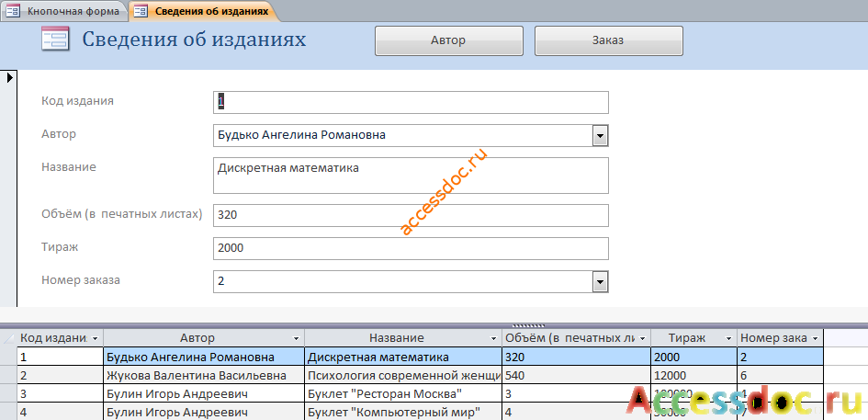868x420 pixels.
Task: Click the Автор column header in the datasheet
Action: point(204,338)
